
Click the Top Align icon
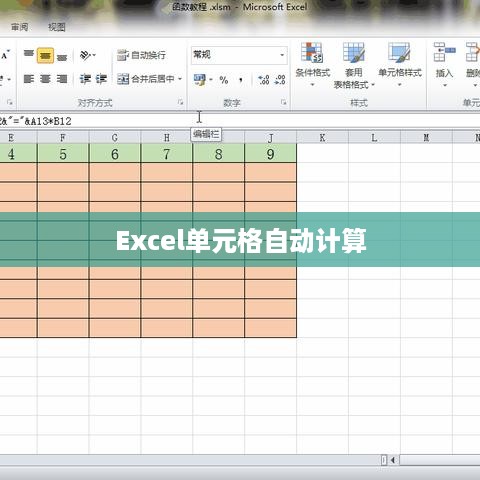click(x=29, y=55)
